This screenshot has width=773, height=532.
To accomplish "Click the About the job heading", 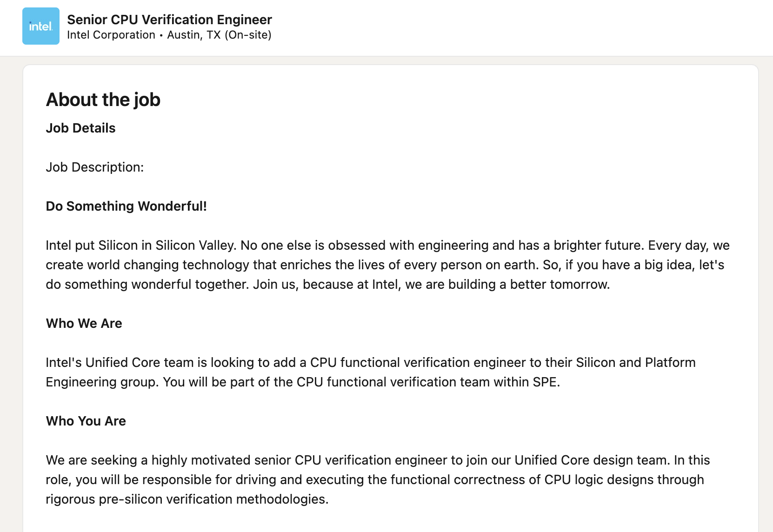I will click(103, 100).
